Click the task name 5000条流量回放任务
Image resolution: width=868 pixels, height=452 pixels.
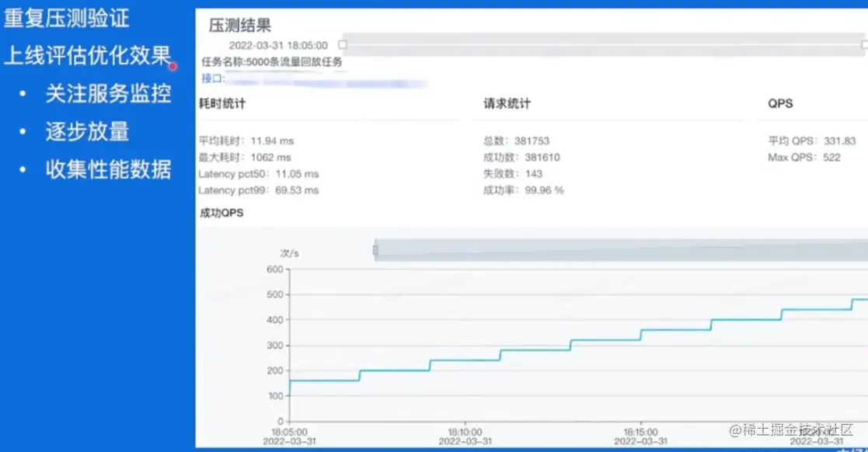(x=294, y=62)
